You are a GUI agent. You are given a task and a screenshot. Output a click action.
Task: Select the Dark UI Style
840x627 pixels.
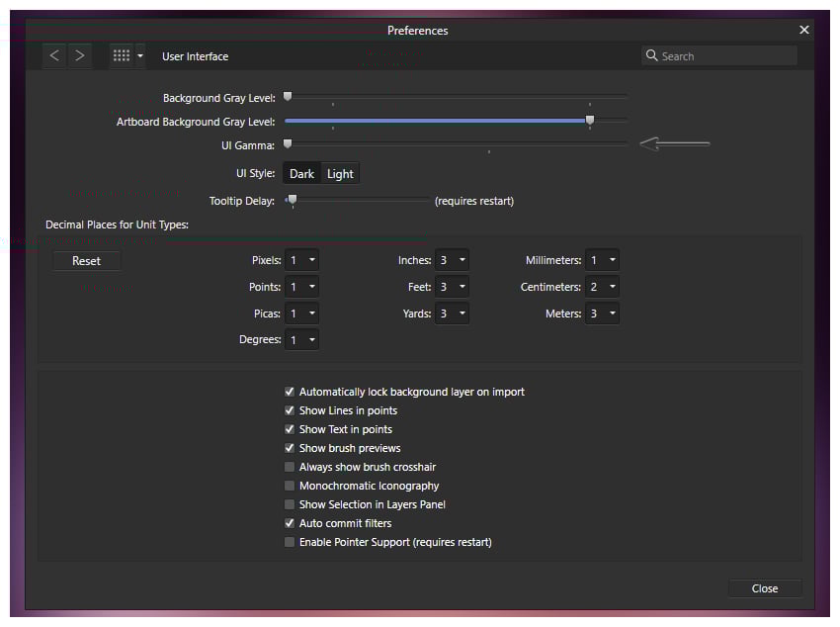coord(301,173)
